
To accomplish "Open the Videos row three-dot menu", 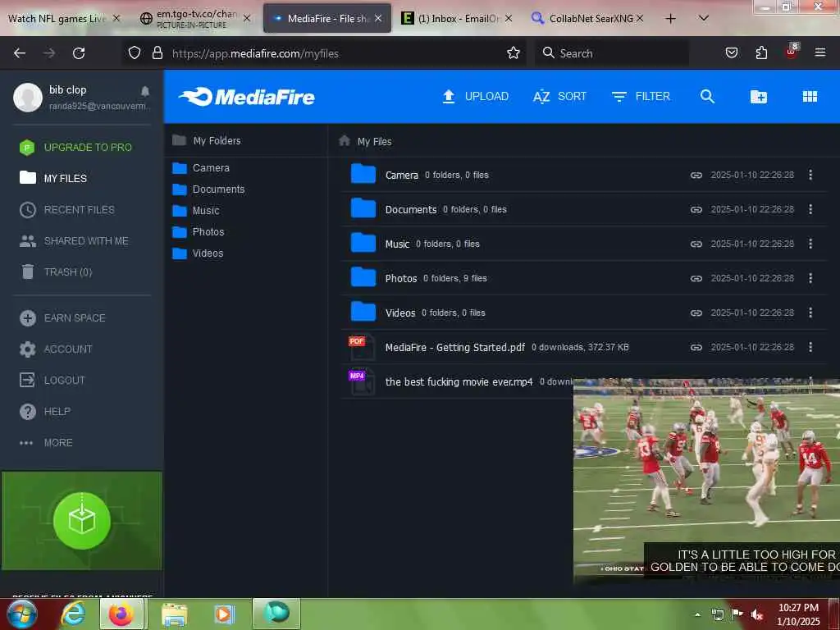I will tap(810, 313).
